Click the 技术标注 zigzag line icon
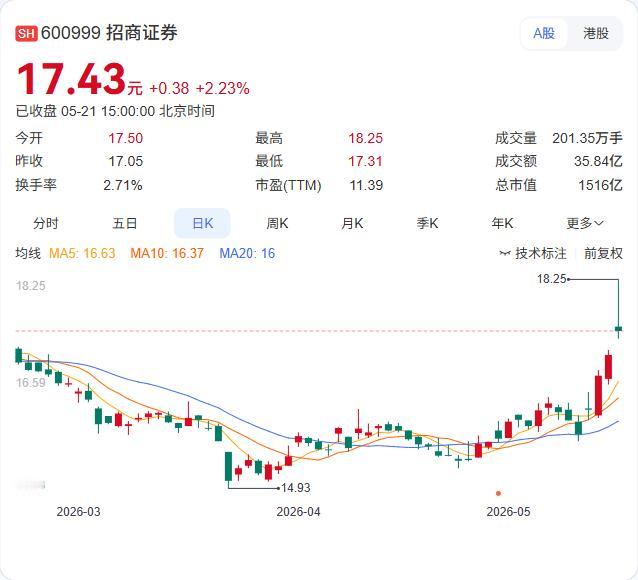This screenshot has height=580, width=638. 505,254
